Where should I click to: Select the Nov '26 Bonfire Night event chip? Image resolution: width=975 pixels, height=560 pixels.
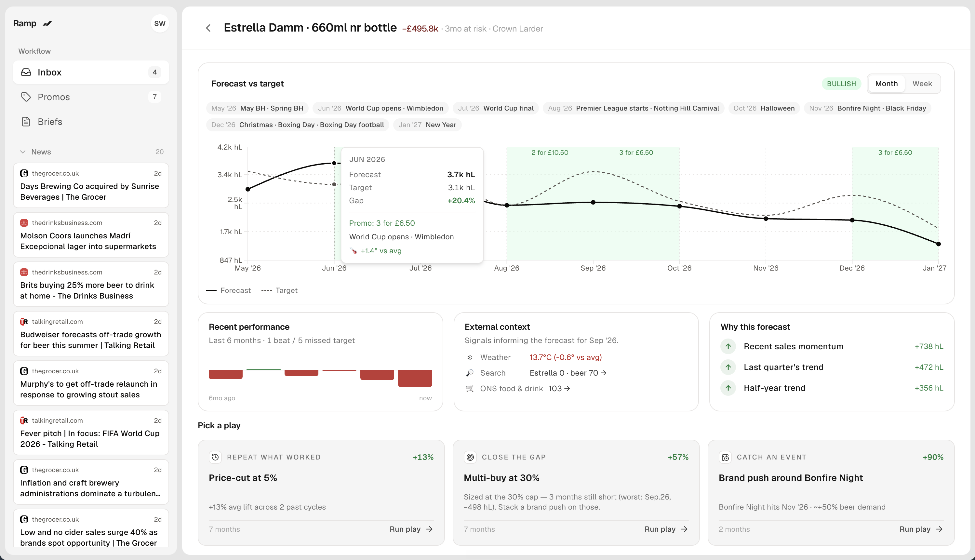coord(867,109)
